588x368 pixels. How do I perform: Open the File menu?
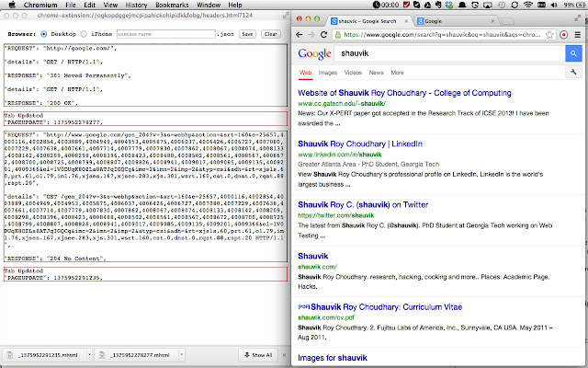[x=71, y=5]
